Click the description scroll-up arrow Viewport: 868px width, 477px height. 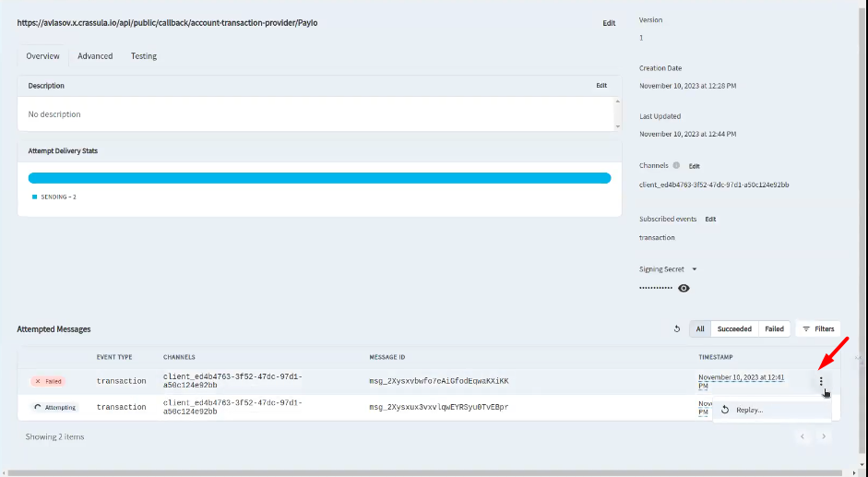pyautogui.click(x=618, y=101)
